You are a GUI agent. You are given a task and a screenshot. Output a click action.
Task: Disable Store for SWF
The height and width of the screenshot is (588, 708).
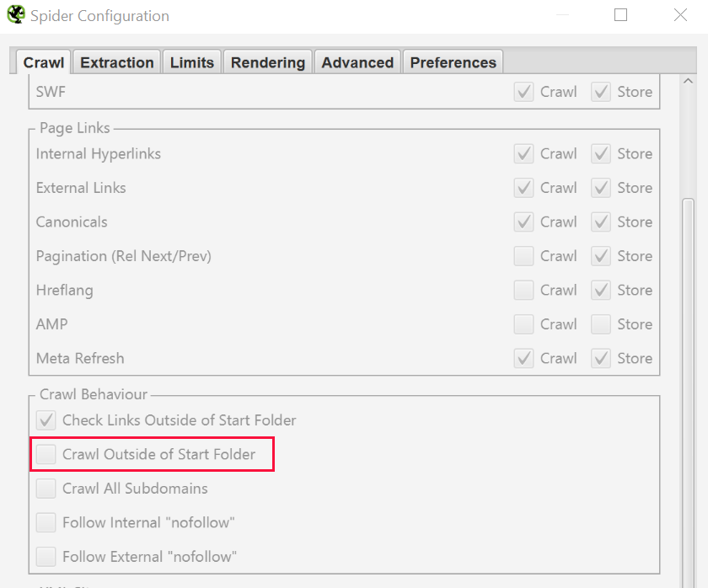pyautogui.click(x=600, y=92)
